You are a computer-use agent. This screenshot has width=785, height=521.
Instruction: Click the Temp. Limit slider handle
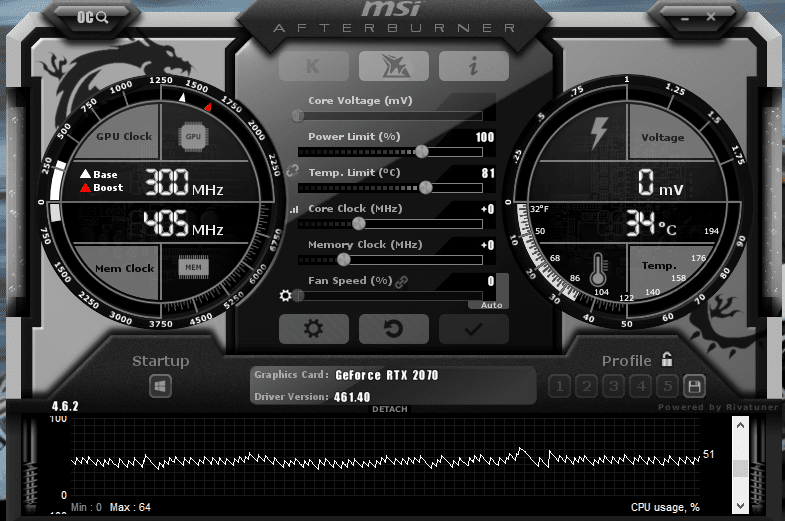[x=426, y=187]
